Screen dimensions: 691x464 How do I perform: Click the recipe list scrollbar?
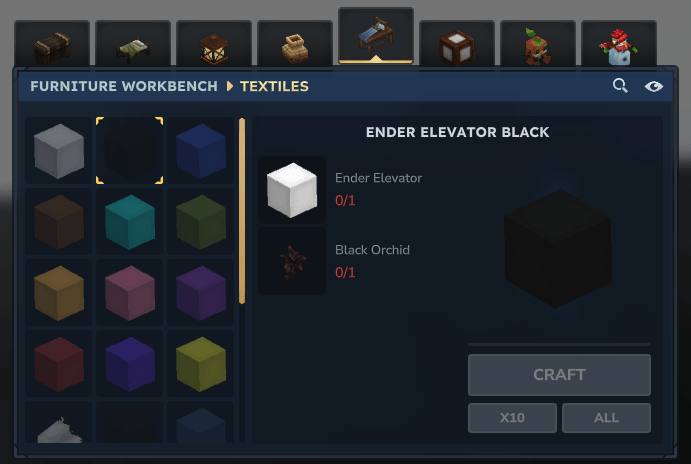point(242,211)
